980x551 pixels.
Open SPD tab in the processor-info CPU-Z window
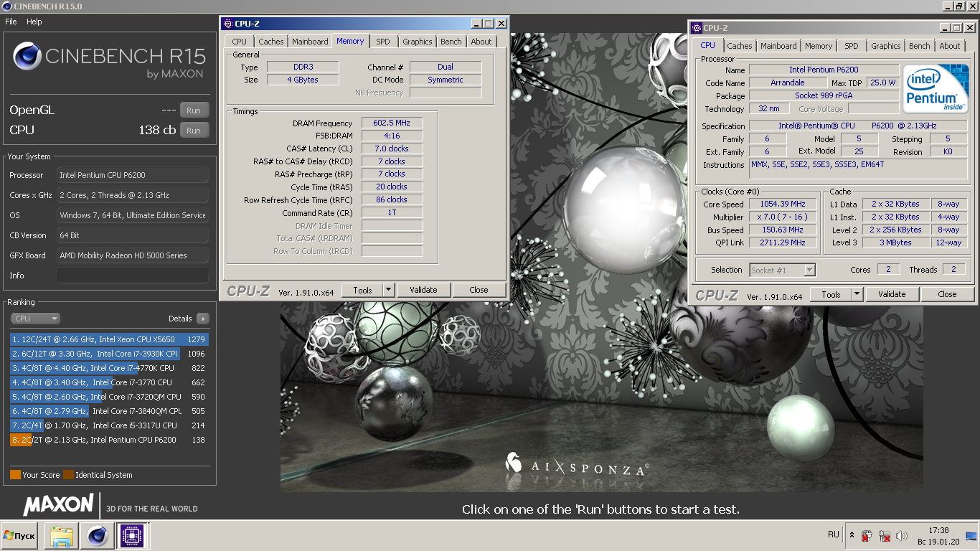click(851, 46)
